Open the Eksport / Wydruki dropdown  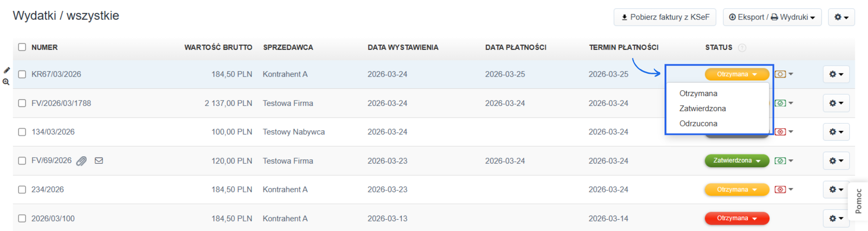click(x=772, y=17)
